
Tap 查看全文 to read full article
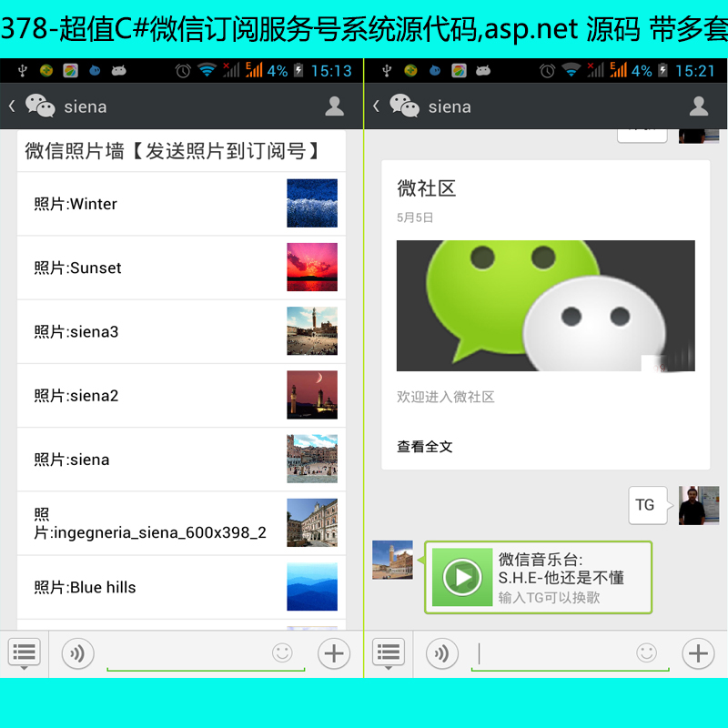[x=424, y=447]
